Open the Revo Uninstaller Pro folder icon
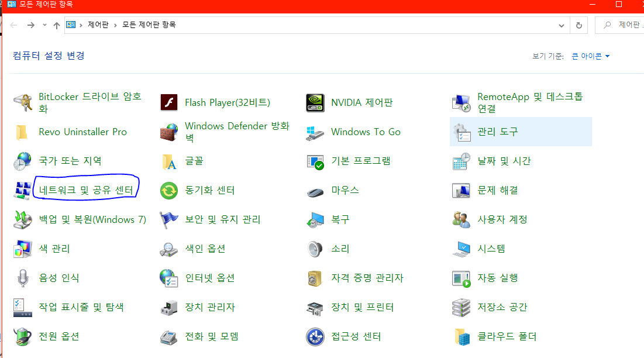Viewport: 644px width, 358px height. (22, 132)
